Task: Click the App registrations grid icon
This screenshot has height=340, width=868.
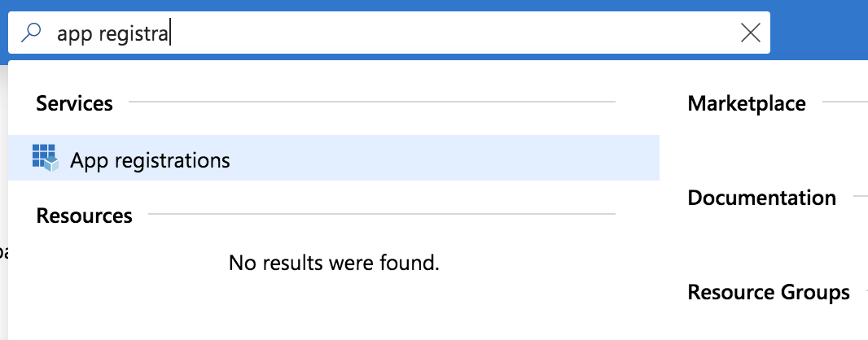Action: (x=46, y=158)
